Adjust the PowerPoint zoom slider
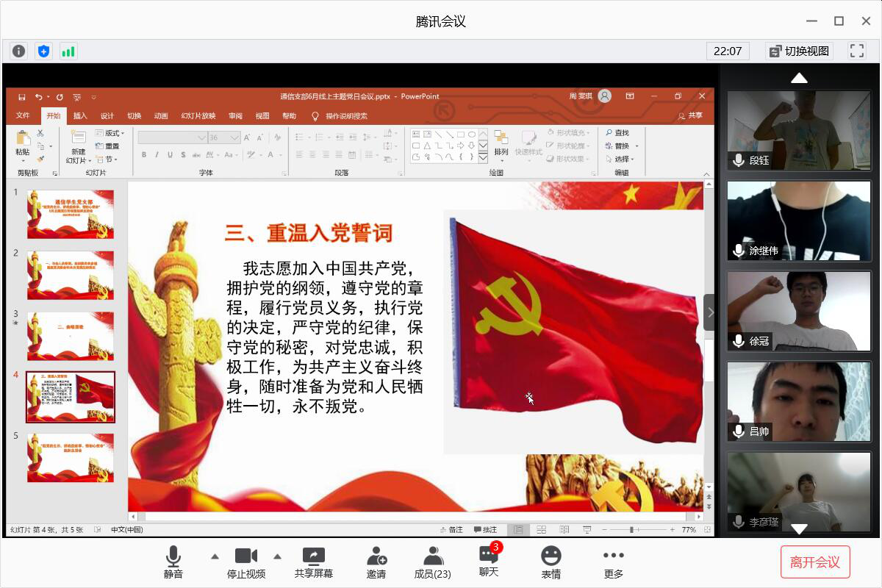 [632, 529]
